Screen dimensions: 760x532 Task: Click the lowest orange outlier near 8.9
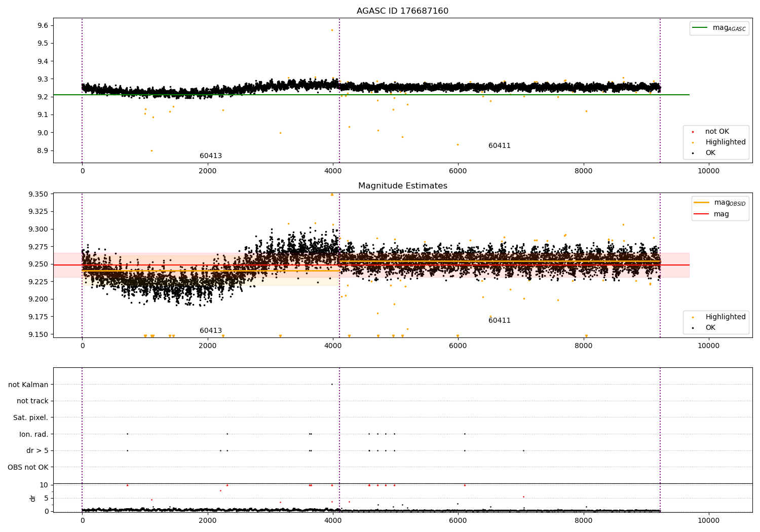(151, 150)
